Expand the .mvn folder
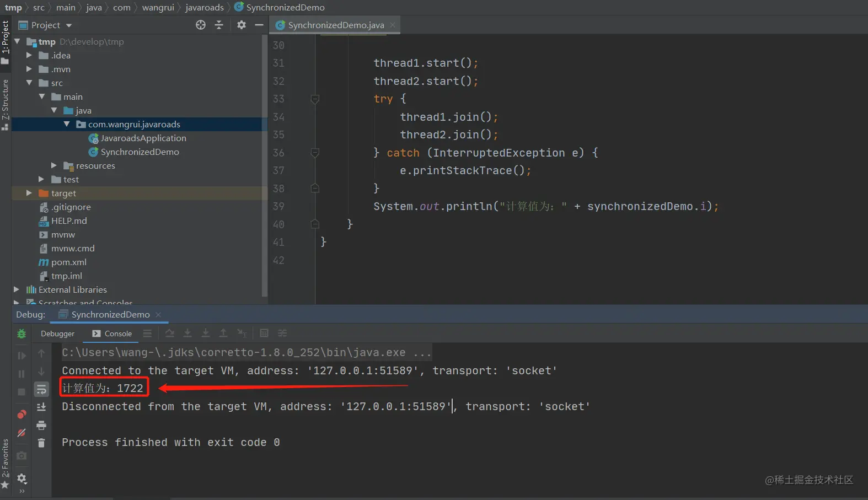This screenshot has width=868, height=500. point(29,69)
